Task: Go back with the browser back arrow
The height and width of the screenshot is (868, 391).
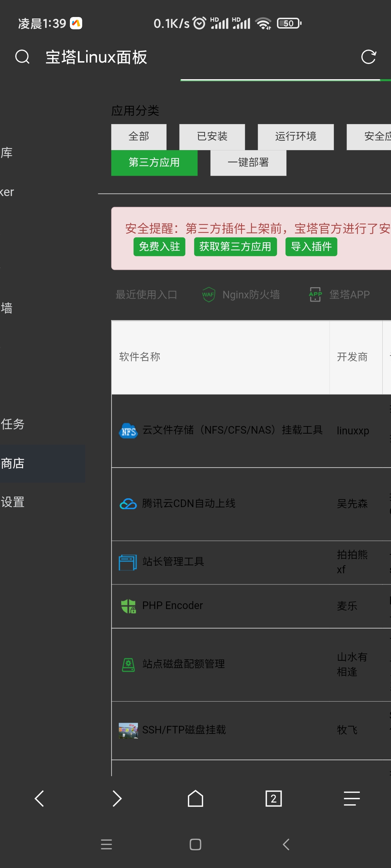Action: coord(39,799)
